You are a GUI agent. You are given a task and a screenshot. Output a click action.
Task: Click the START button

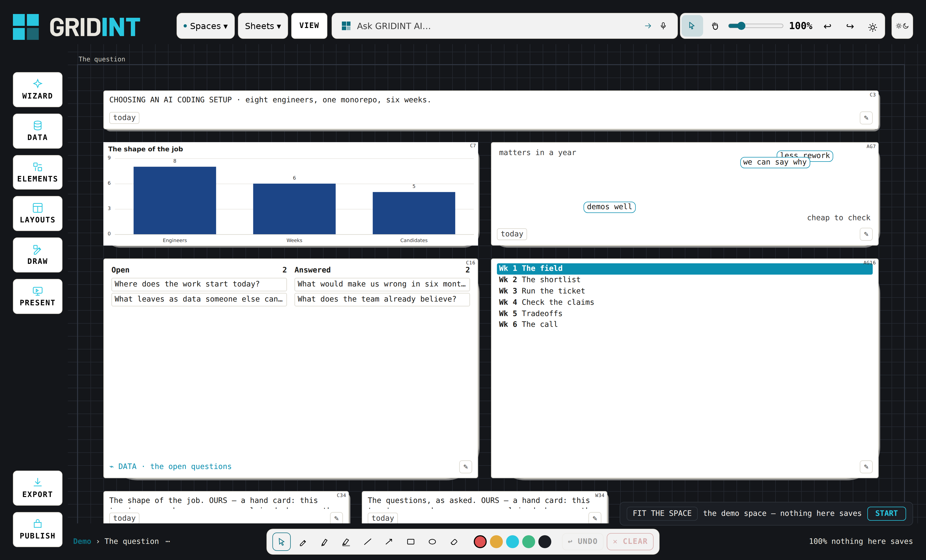(886, 513)
